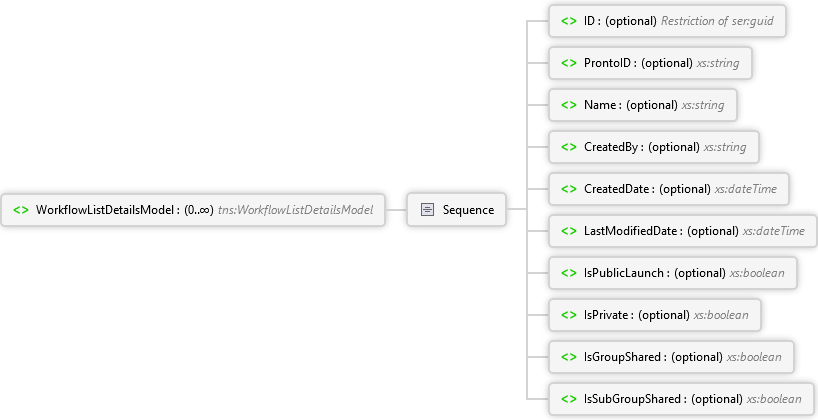This screenshot has width=818, height=420.
Task: Select the Sequence node
Action: click(x=468, y=210)
